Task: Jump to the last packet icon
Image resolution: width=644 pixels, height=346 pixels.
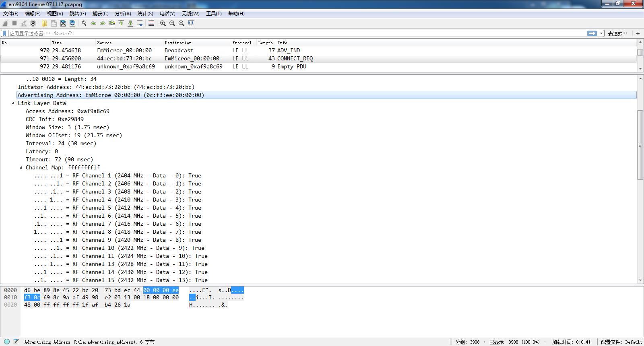Action: [130, 23]
